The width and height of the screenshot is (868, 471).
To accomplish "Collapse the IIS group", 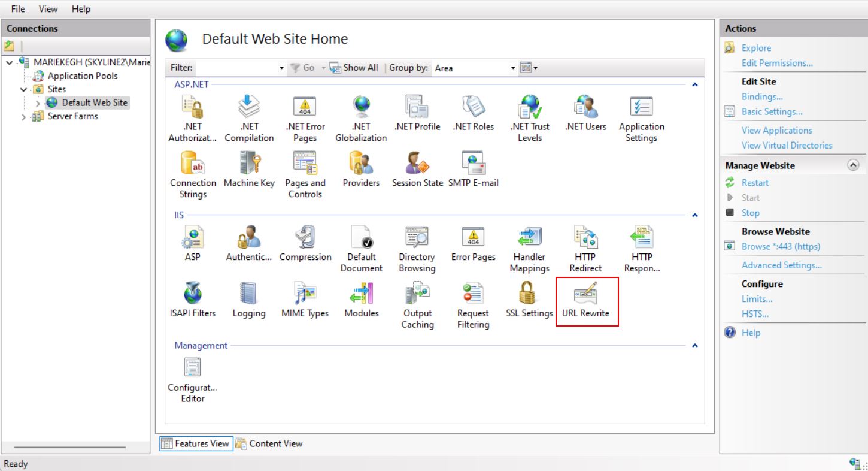I will [694, 215].
